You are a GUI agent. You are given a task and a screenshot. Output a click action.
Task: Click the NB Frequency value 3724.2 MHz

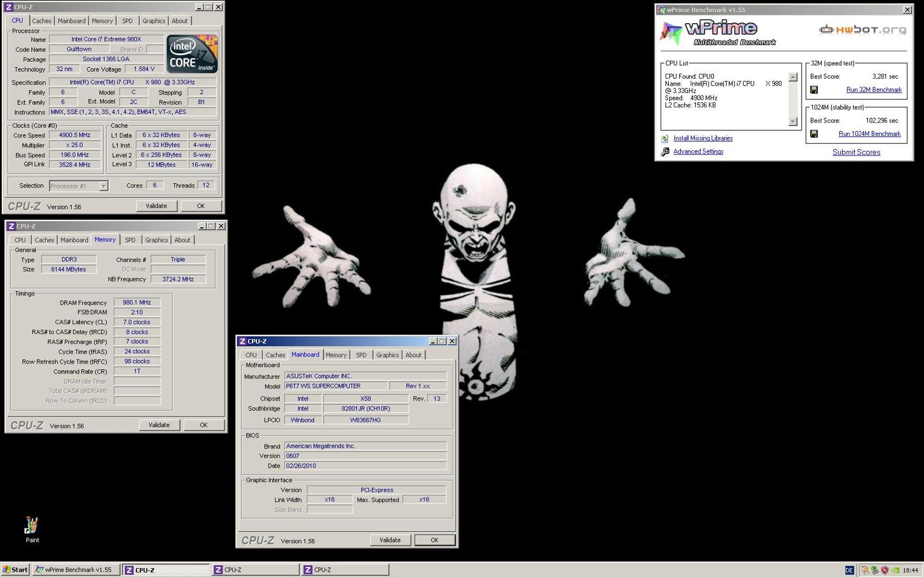click(x=178, y=279)
